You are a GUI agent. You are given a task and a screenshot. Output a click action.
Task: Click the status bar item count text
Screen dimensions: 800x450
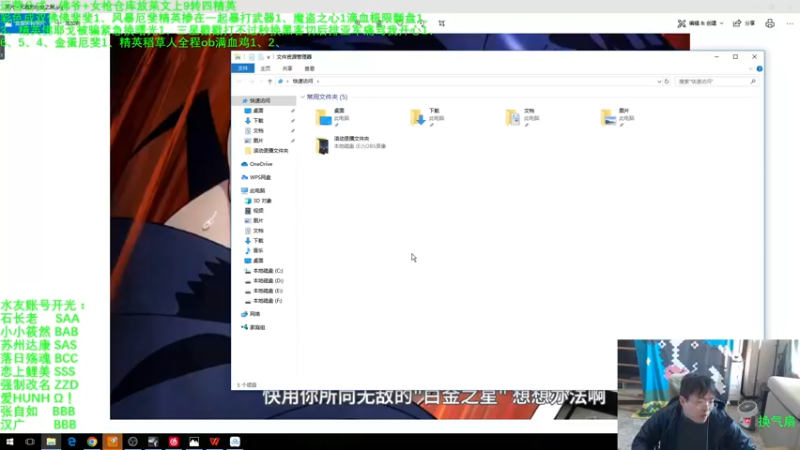coord(247,385)
